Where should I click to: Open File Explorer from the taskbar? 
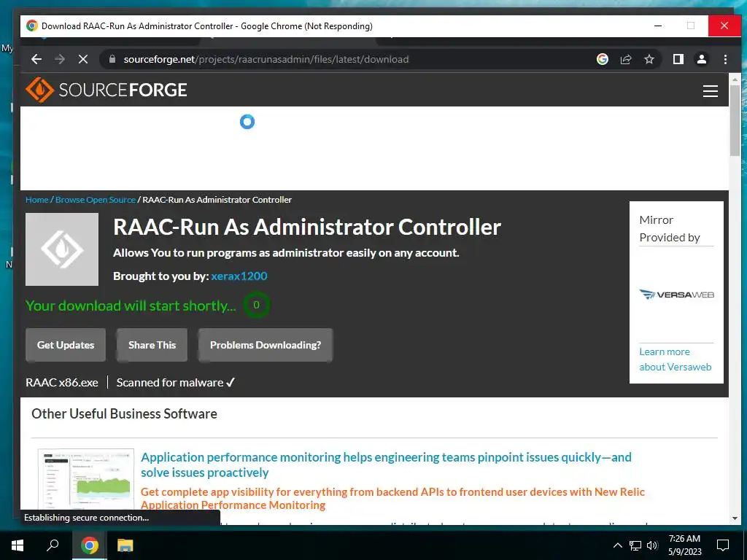125,545
